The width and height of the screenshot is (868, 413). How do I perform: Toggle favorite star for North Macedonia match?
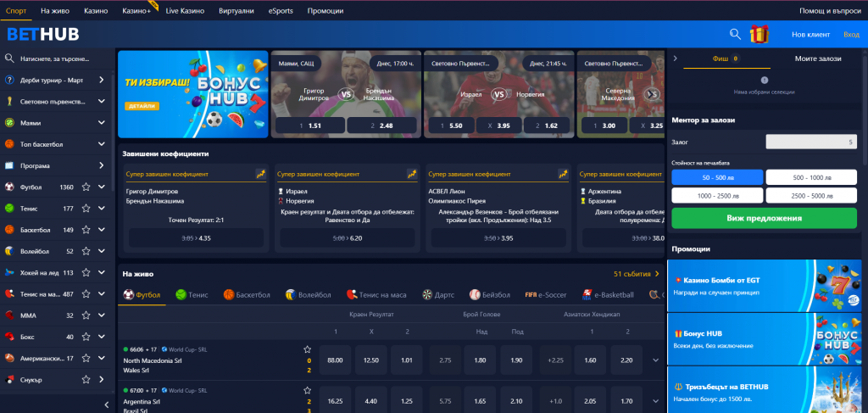(x=308, y=349)
